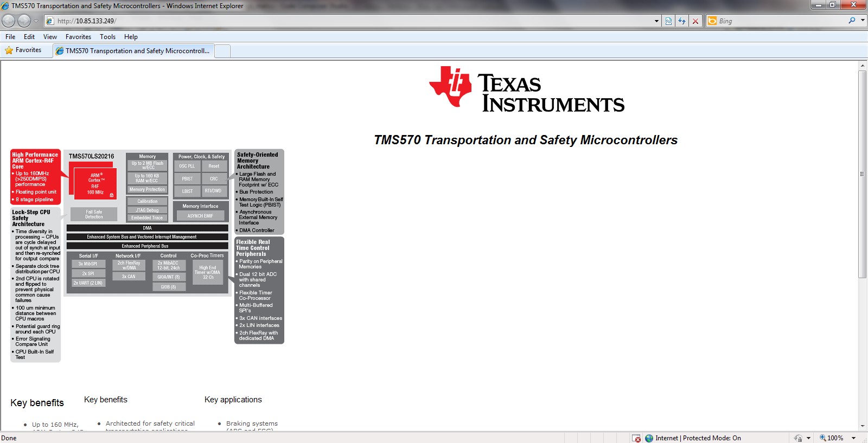The height and width of the screenshot is (443, 868).
Task: Click the 100% zoom level button
Action: pyautogui.click(x=831, y=438)
